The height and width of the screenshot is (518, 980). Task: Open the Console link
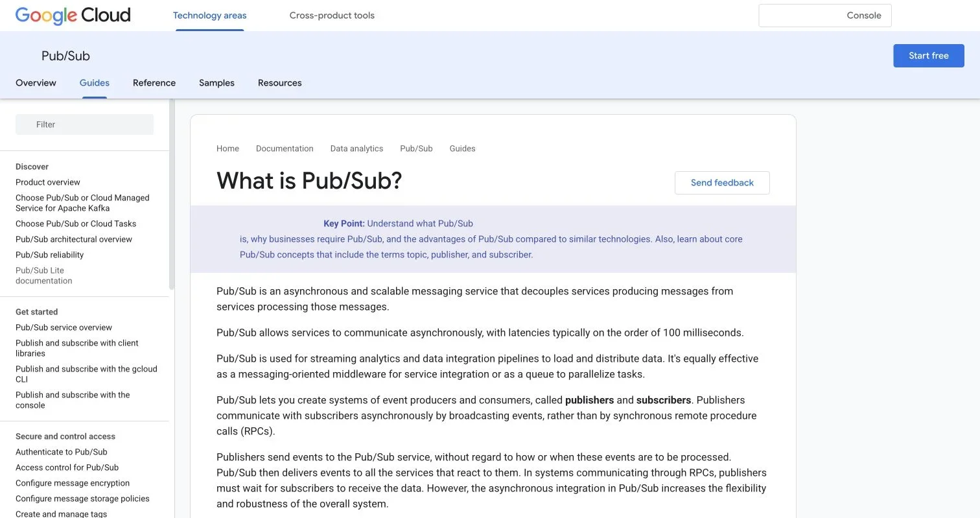point(864,16)
